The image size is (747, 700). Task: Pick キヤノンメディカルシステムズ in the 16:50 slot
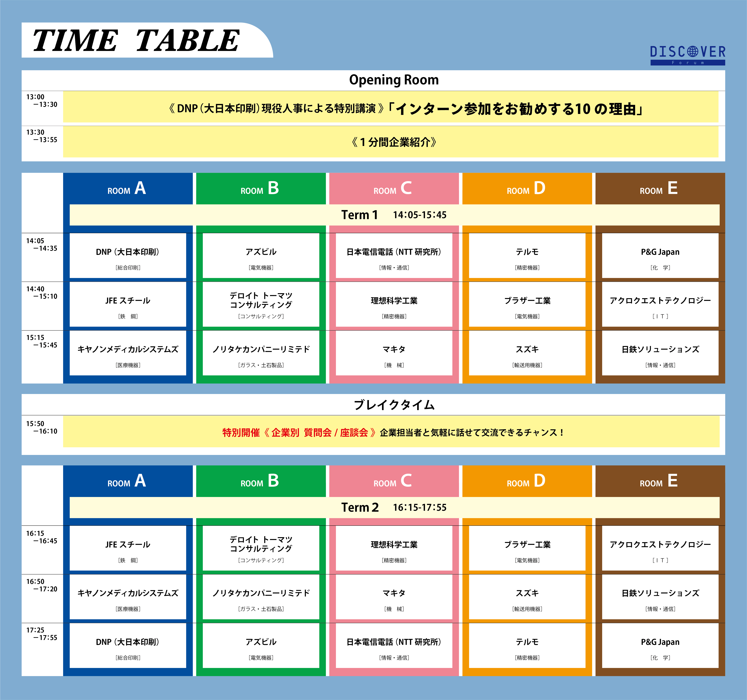128,597
